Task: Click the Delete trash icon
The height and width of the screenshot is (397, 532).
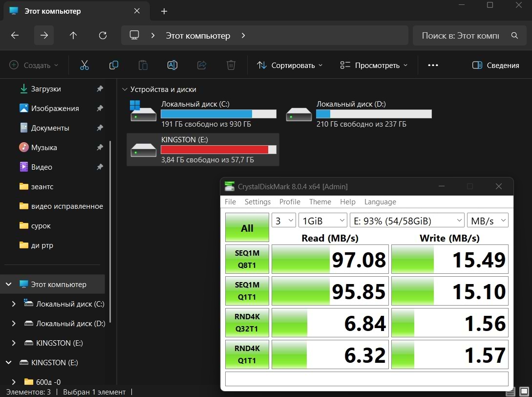Action: pyautogui.click(x=231, y=65)
